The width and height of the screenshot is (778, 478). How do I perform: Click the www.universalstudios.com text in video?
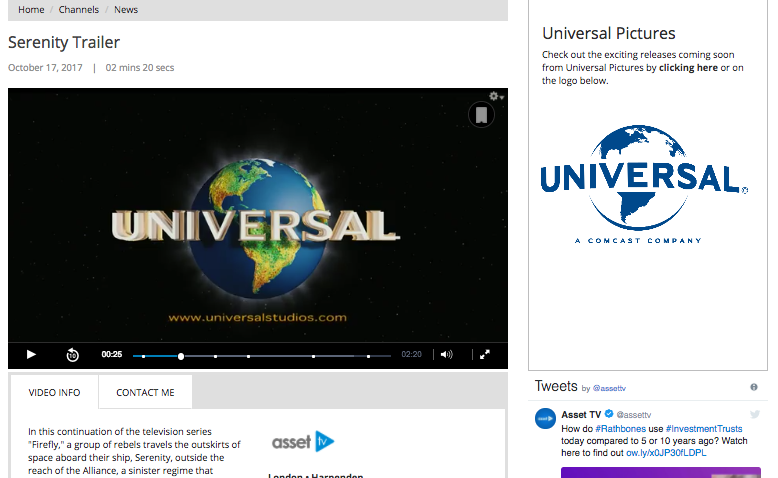258,318
